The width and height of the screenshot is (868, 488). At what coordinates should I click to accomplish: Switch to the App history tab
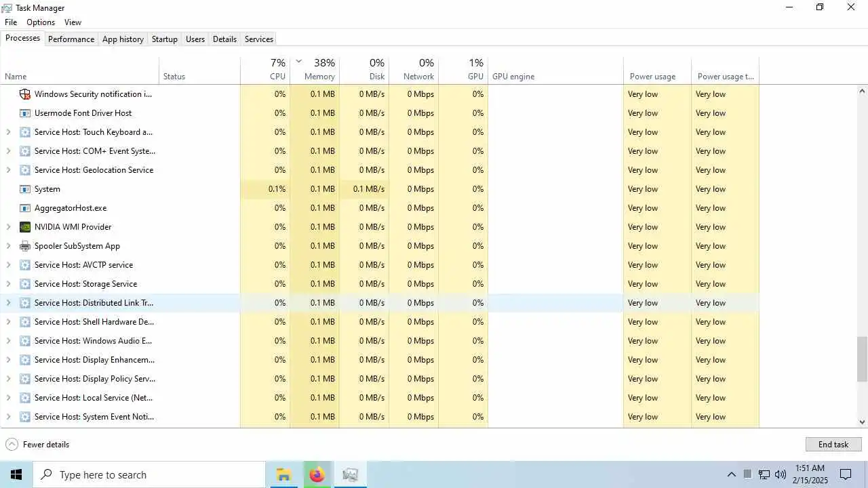click(123, 39)
